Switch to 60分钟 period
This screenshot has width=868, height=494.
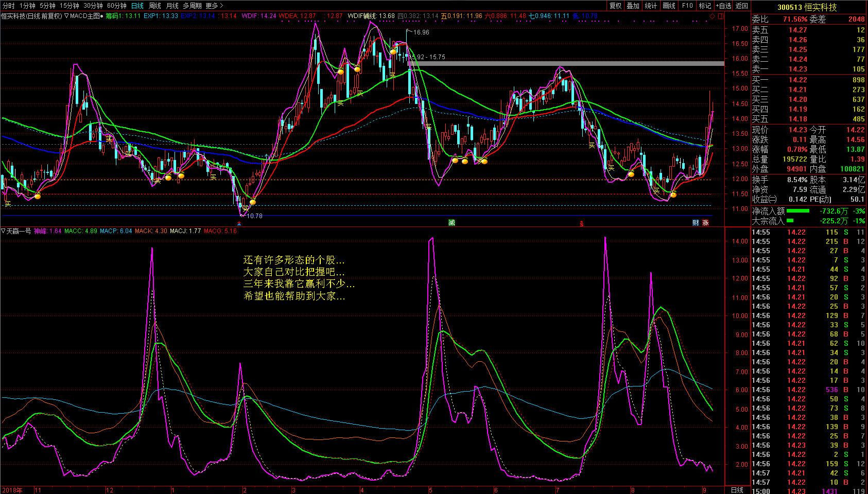point(117,6)
